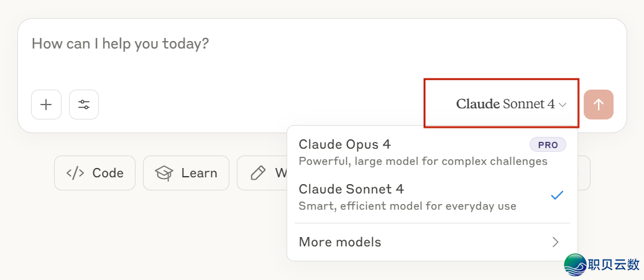Choose Claude Sonnet 4 entry in model list

coord(432,197)
